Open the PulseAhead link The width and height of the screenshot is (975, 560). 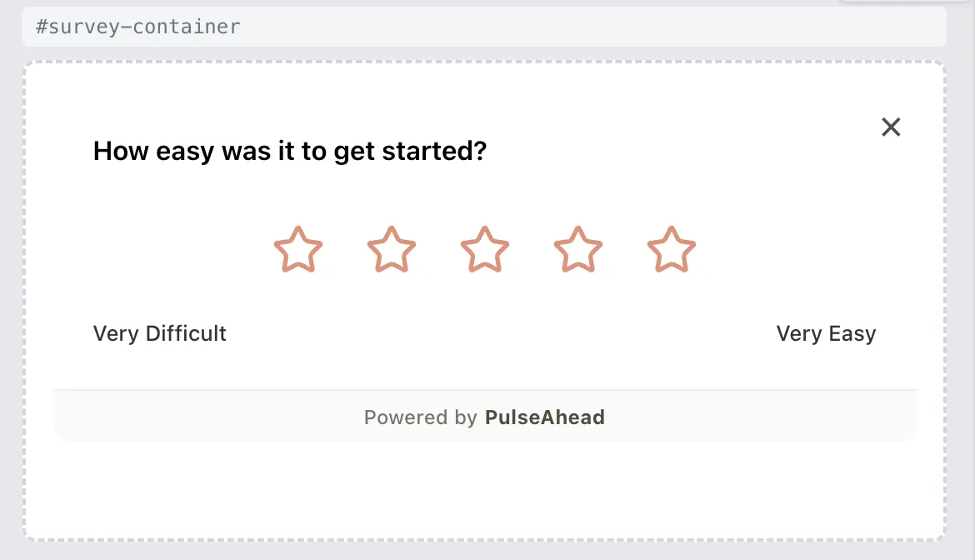[x=544, y=417]
